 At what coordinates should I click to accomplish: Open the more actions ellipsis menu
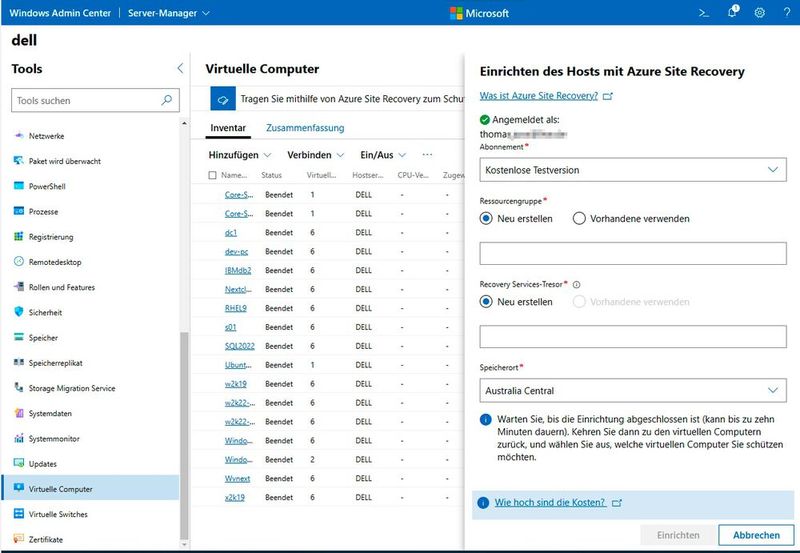pyautogui.click(x=428, y=155)
